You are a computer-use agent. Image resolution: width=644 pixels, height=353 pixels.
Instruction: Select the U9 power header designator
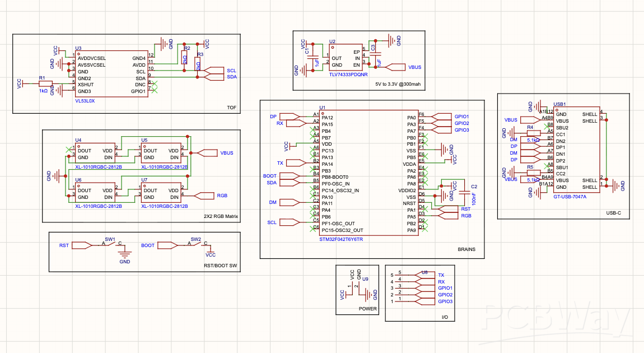tap(365, 279)
